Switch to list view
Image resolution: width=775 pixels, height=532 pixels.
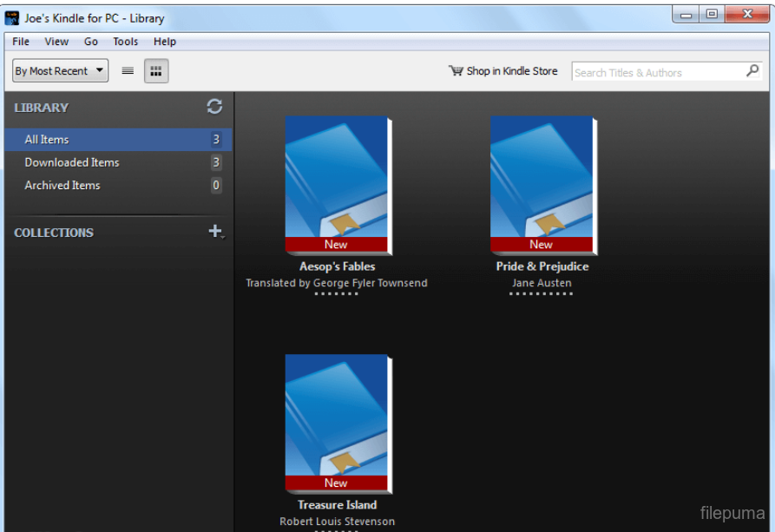click(x=127, y=70)
